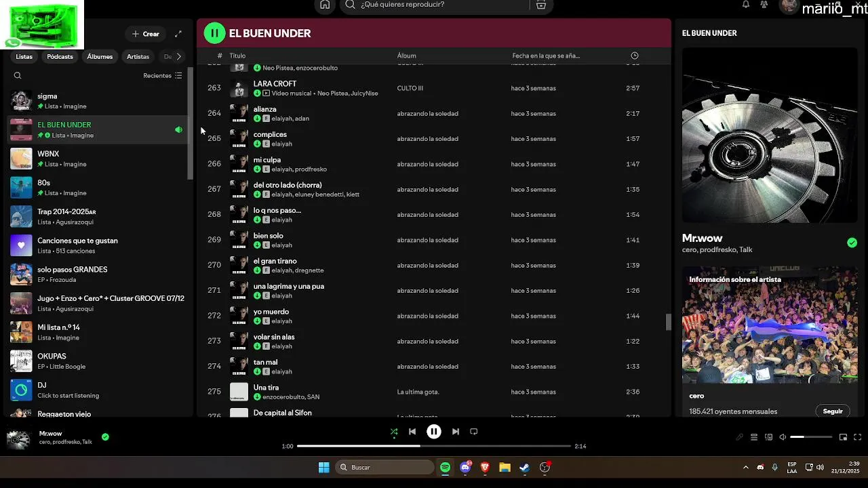The image size is (868, 488).
Task: Select the track row una lagrima y una pua
Action: tap(434, 291)
